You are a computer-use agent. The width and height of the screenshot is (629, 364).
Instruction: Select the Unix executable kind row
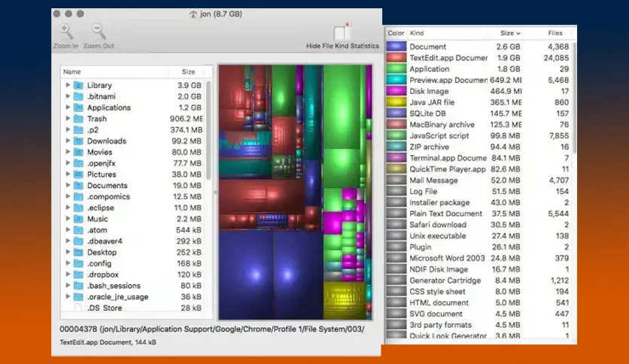point(479,235)
